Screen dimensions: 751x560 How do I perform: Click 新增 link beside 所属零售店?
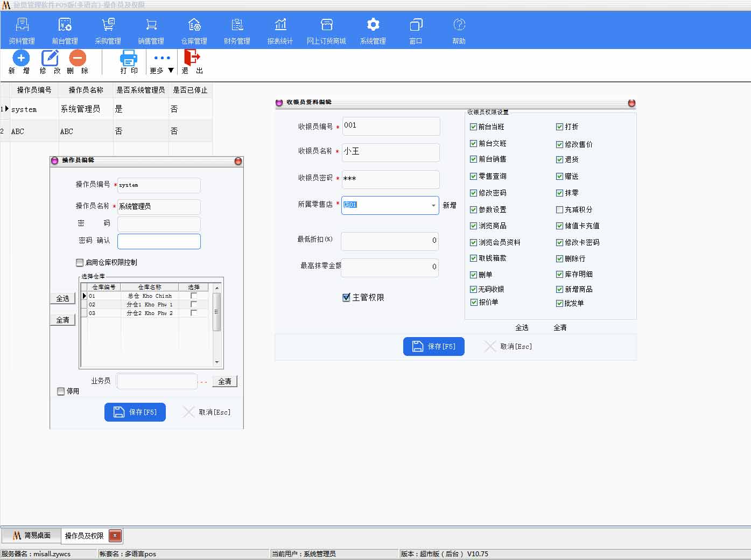[x=450, y=205]
